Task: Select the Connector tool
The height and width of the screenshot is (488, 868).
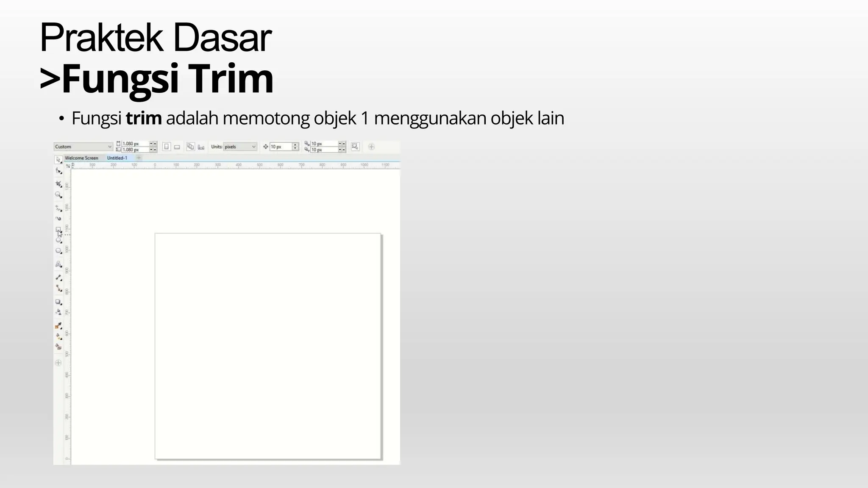Action: click(x=58, y=288)
